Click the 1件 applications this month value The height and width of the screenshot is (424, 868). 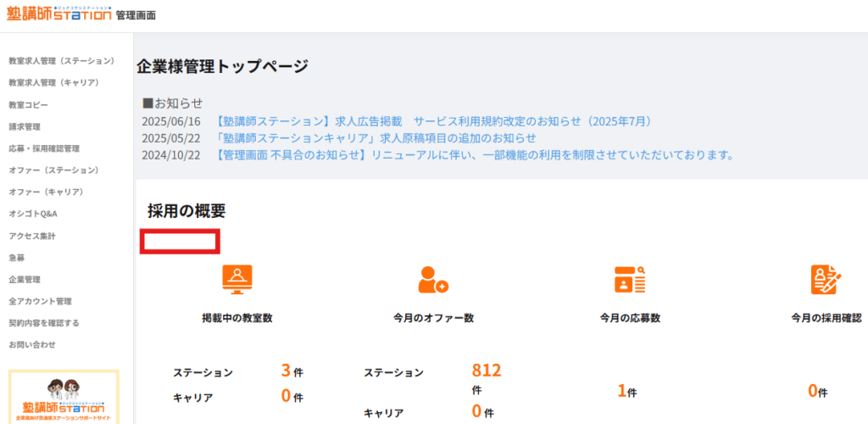click(627, 391)
